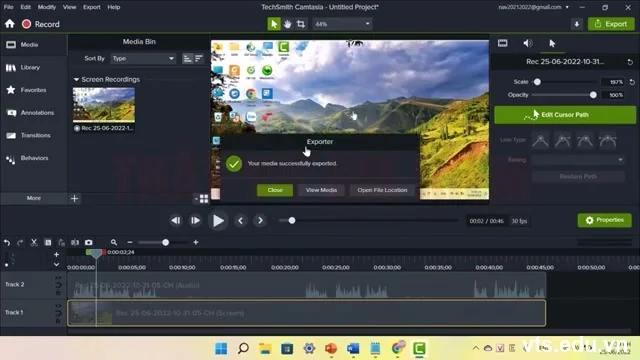Adjust the cursor Scale slider
Screen dimensions: 640x360
(537, 82)
